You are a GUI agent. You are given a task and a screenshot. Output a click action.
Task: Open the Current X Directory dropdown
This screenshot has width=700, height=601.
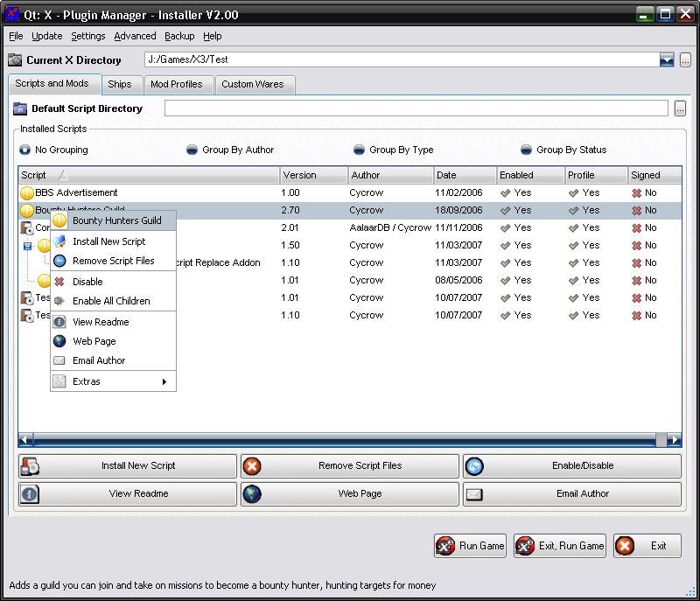[667, 59]
